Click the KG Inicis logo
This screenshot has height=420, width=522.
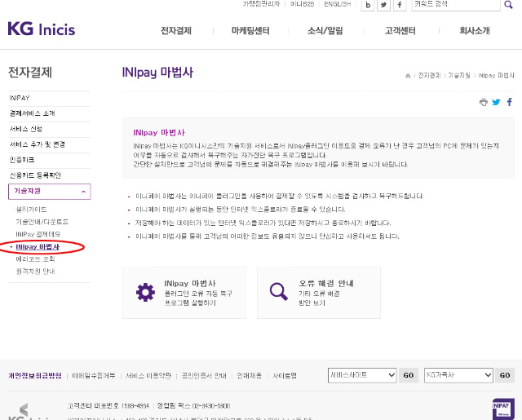42,29
